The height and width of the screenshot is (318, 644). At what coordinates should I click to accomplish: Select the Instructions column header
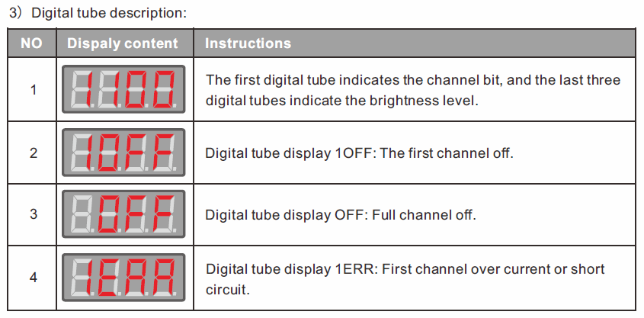pyautogui.click(x=415, y=43)
